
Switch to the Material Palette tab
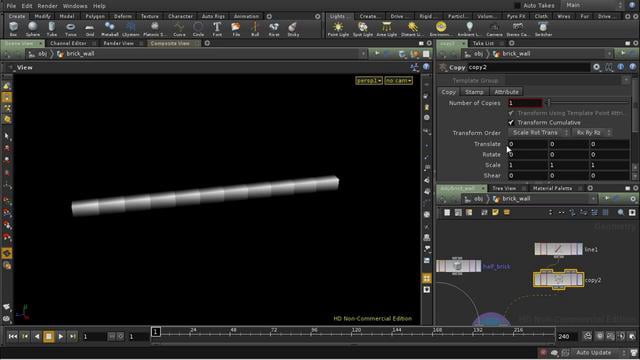552,188
